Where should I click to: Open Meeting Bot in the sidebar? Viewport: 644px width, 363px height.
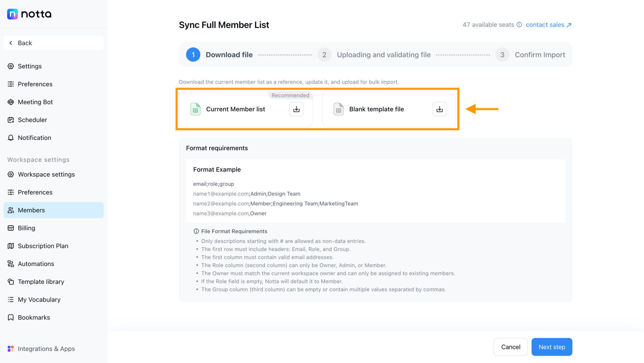(54, 102)
